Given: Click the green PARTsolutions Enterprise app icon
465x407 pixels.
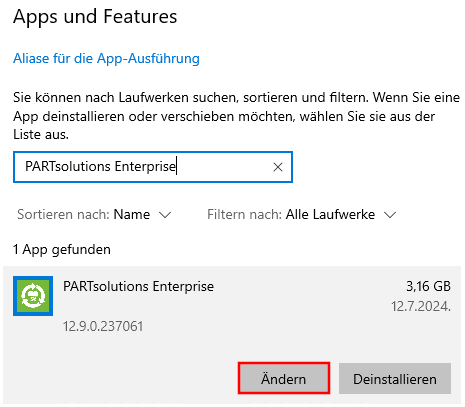Looking at the screenshot, I should coord(33,296).
